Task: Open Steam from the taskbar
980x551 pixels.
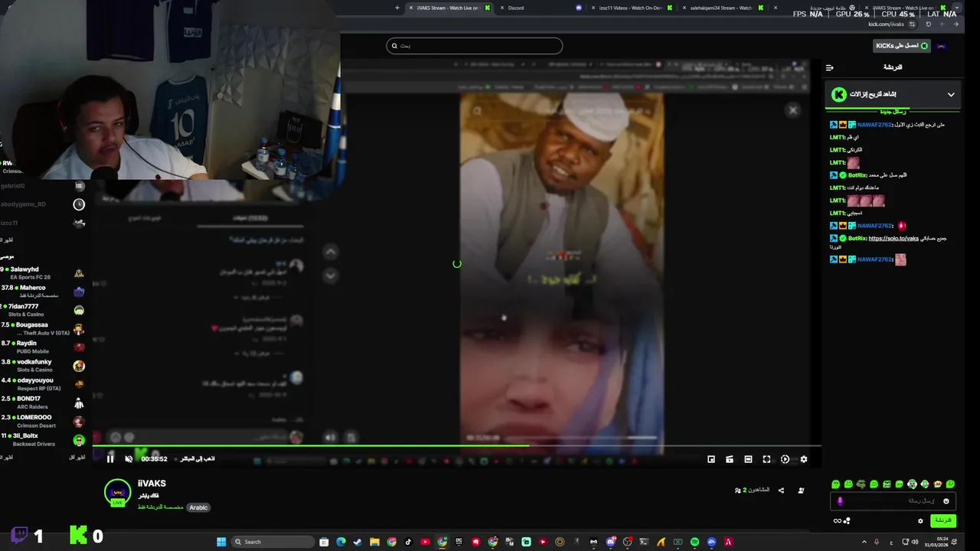Action: click(358, 542)
